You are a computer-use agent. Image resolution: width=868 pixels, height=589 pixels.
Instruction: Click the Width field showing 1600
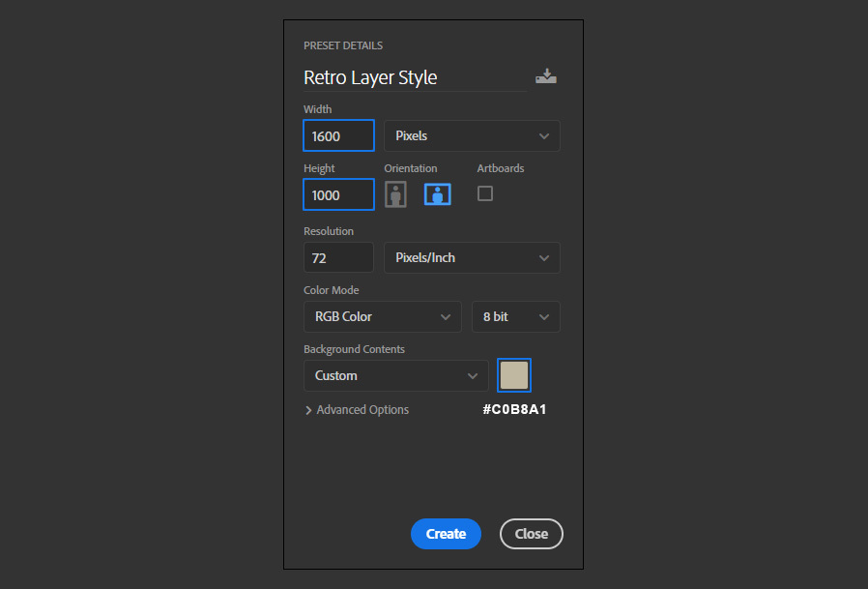coord(338,136)
